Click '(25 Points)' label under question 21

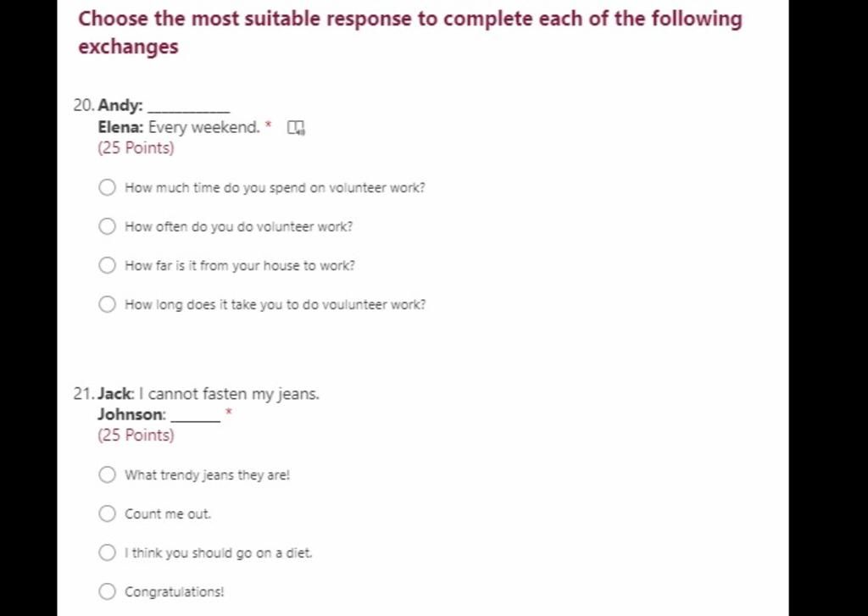tap(136, 435)
